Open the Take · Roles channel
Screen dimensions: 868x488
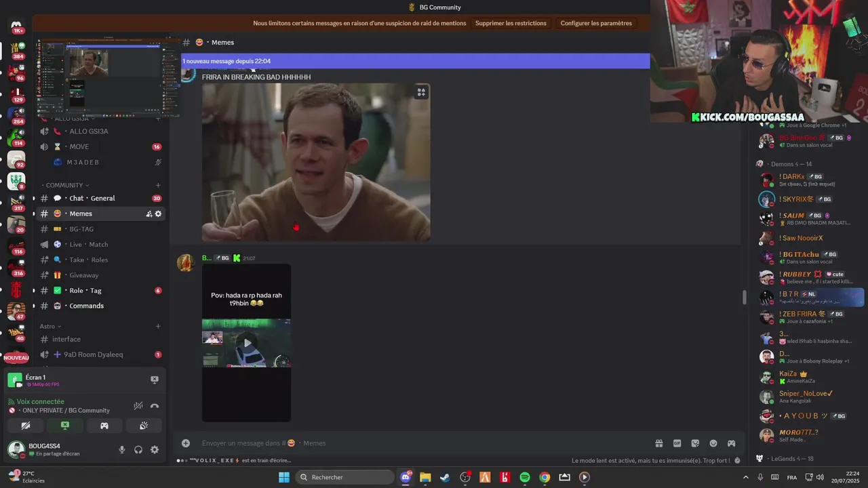100,260
